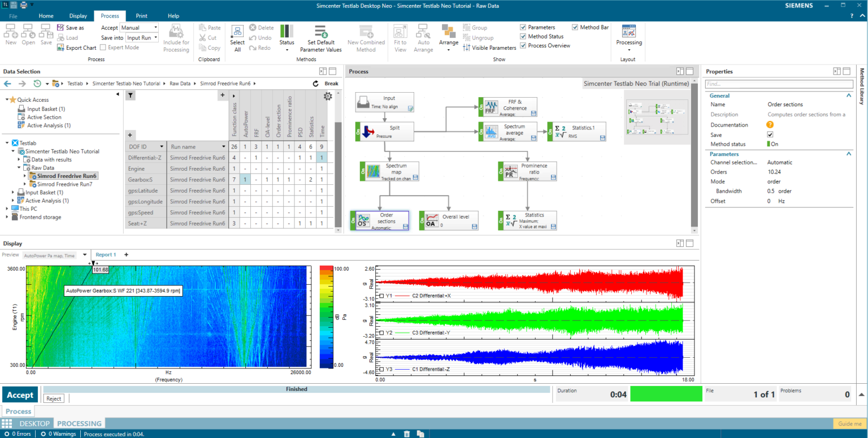Select All methods in the process
Screen dimensions: 868x438
click(237, 38)
